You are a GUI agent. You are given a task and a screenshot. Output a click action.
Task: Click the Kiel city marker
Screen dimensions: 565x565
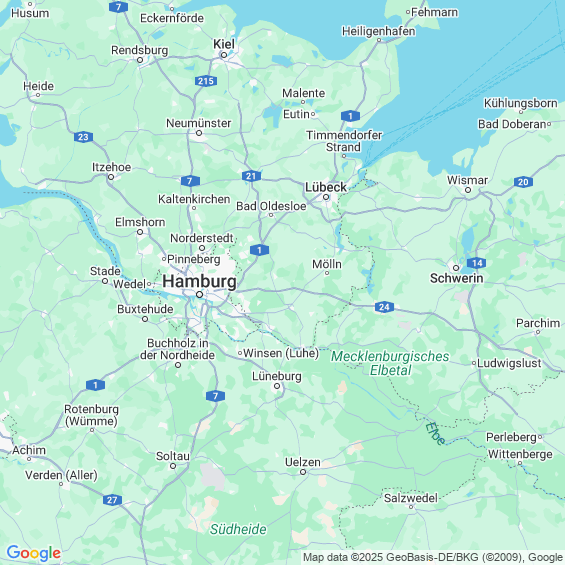pos(224,55)
